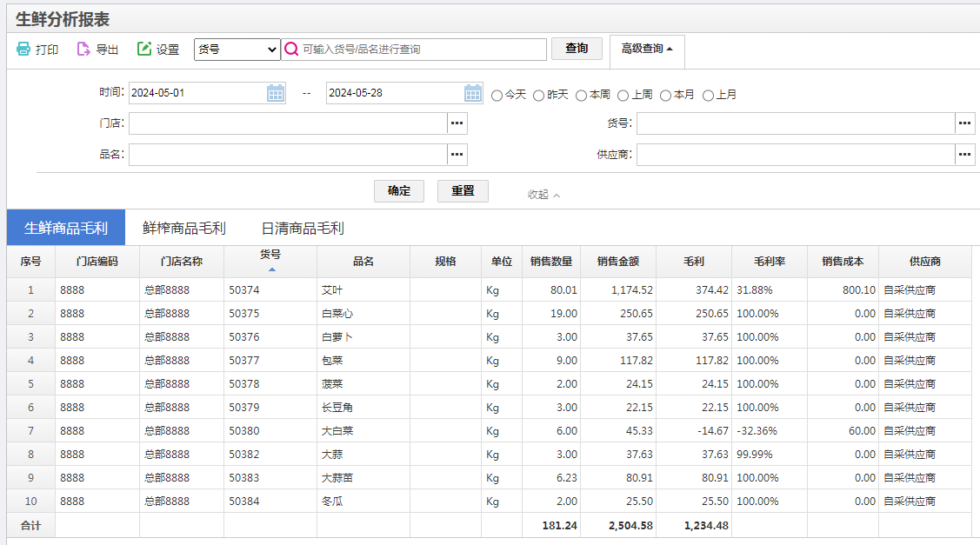
Task: Open the 门店 ellipsis picker
Action: 457,123
